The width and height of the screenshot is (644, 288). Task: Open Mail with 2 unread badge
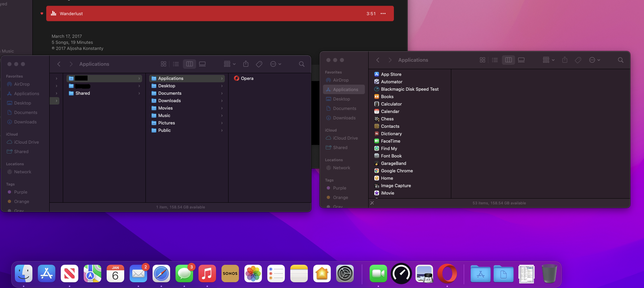138,273
